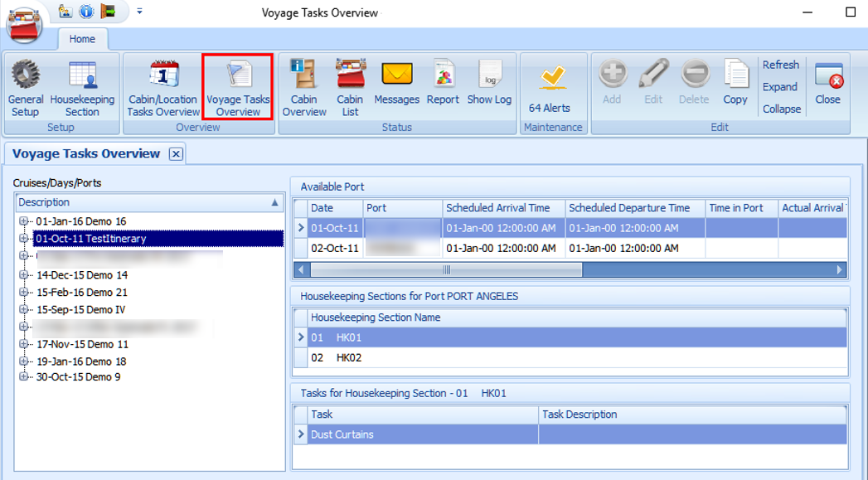Image resolution: width=868 pixels, height=480 pixels.
Task: Close the Voyage Tasks Overview tab
Action: click(176, 154)
